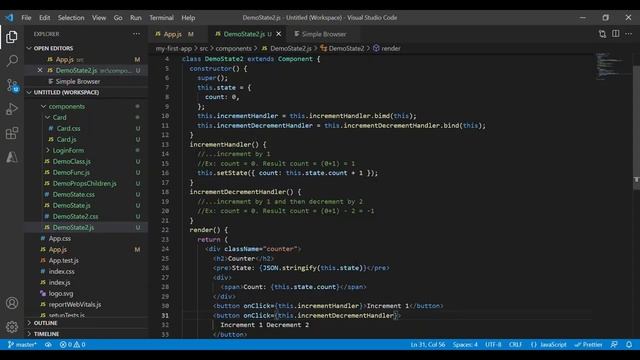Open the Azure icon in activity bar
Viewport: 640px width, 360px height.
coord(12,157)
